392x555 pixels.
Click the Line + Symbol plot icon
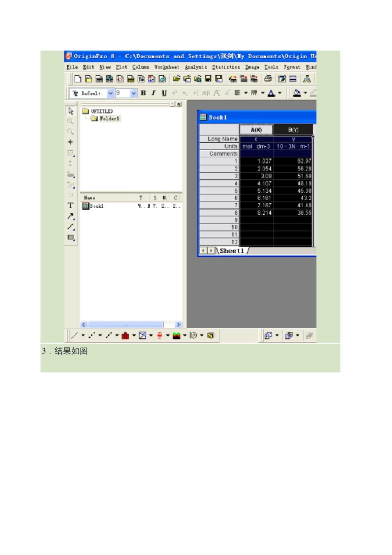click(109, 335)
